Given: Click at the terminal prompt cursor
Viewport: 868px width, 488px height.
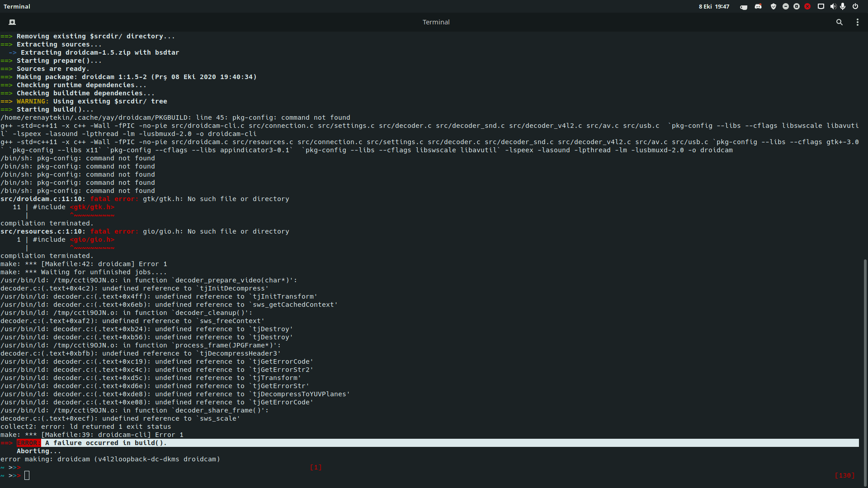Looking at the screenshot, I should point(27,475).
